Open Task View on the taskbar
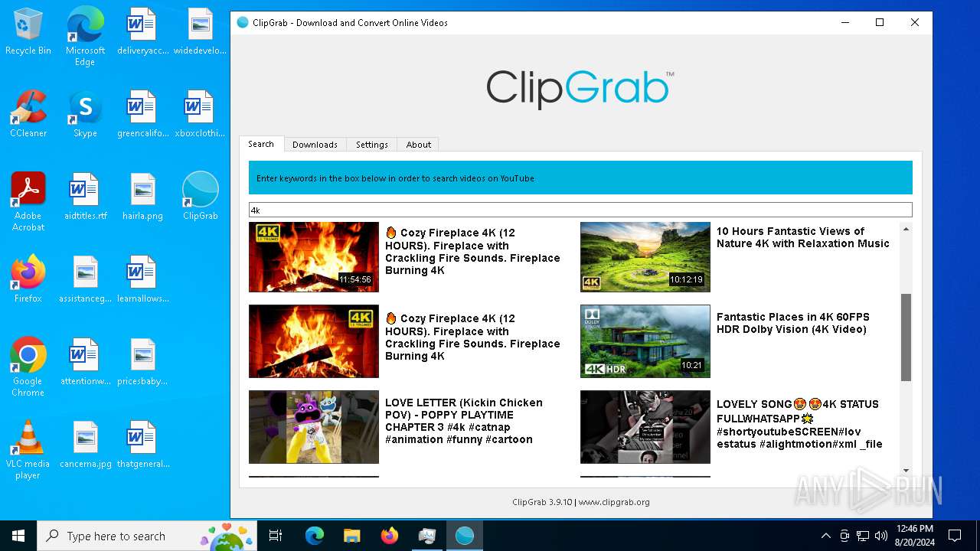 pos(276,536)
